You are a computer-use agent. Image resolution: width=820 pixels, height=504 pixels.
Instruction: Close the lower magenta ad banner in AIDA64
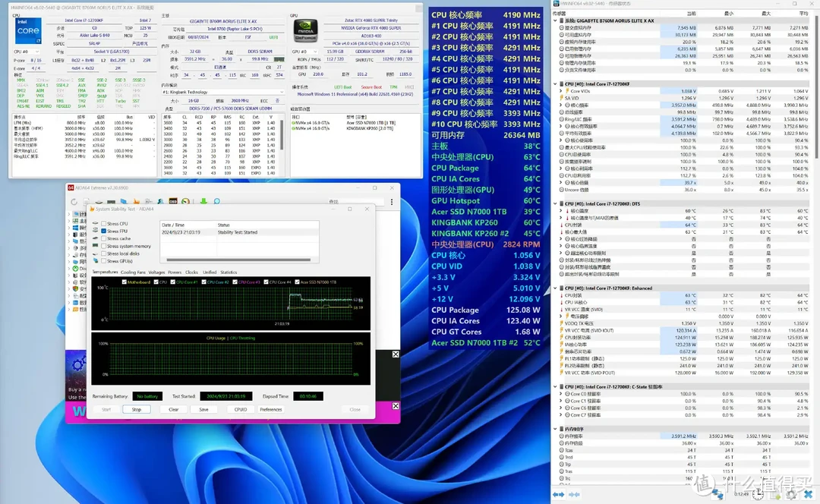click(x=396, y=406)
